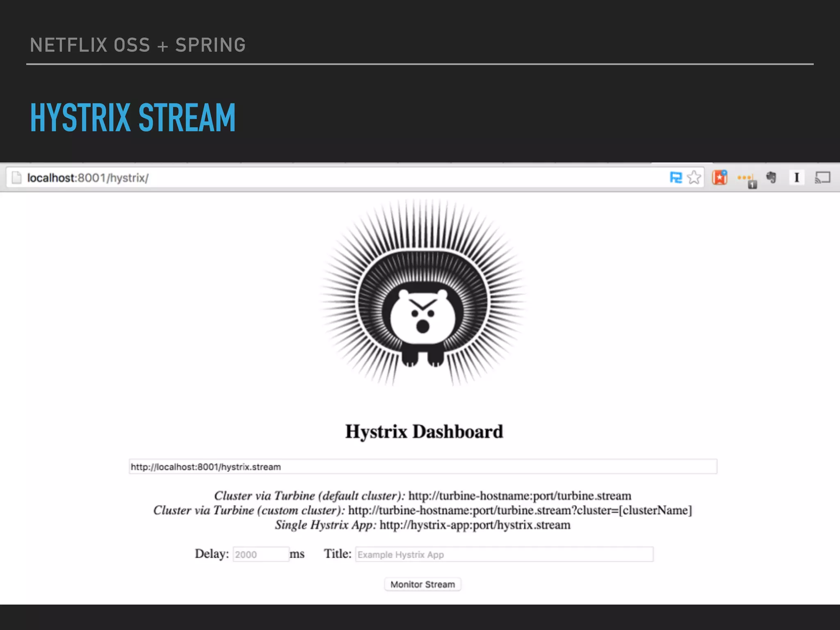Image resolution: width=840 pixels, height=630 pixels.
Task: Click the Cast screen icon
Action: point(822,178)
